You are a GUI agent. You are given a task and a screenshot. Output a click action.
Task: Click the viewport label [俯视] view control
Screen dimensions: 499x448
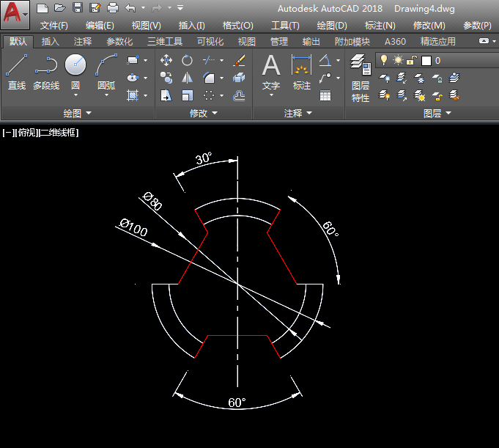click(x=27, y=133)
